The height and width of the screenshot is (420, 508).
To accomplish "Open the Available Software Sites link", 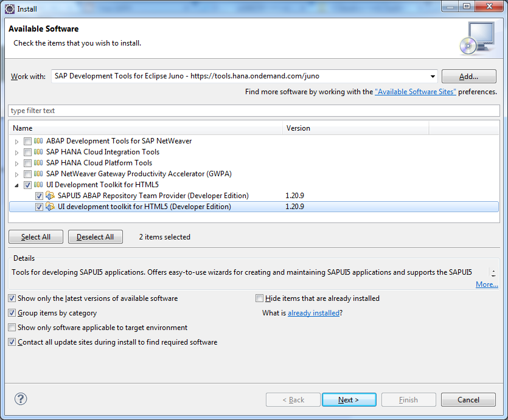I will click(416, 92).
